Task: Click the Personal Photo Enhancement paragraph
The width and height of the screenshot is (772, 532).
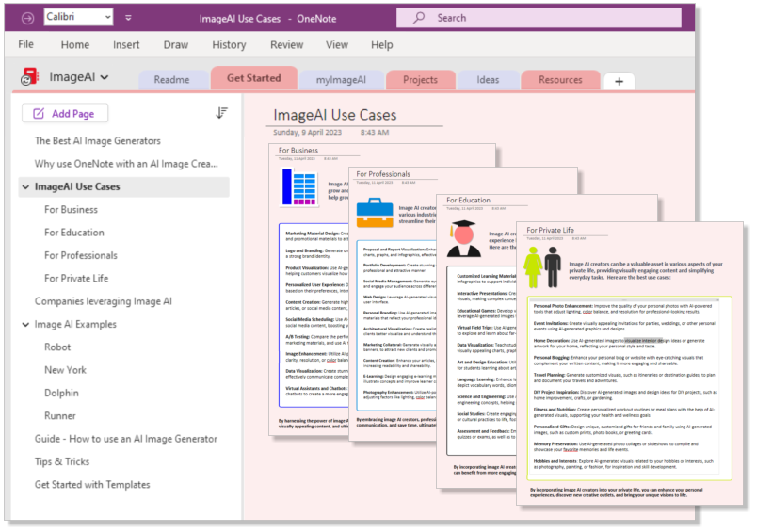Action: click(624, 309)
